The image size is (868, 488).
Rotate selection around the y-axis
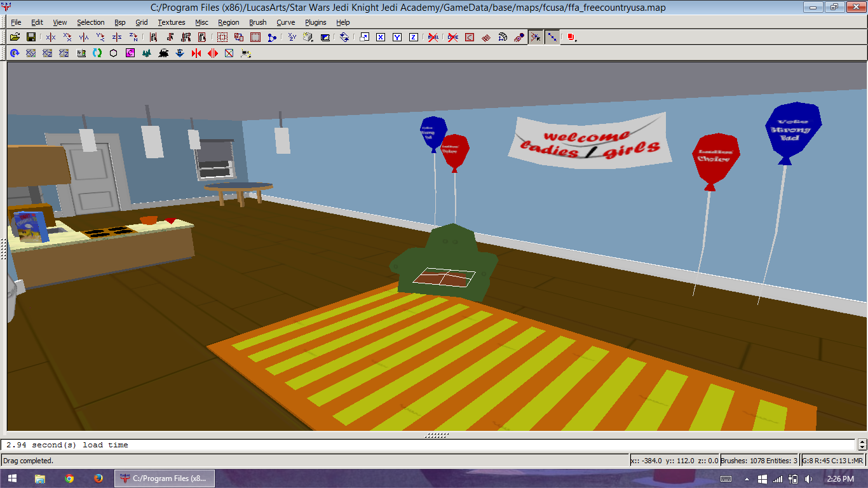click(100, 37)
